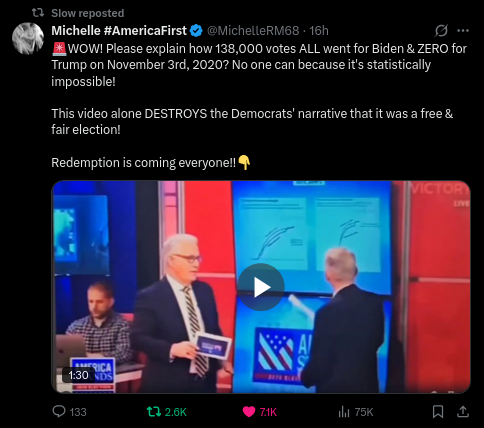The height and width of the screenshot is (428, 484).
Task: Click the 2.6K repost count
Action: tap(176, 412)
